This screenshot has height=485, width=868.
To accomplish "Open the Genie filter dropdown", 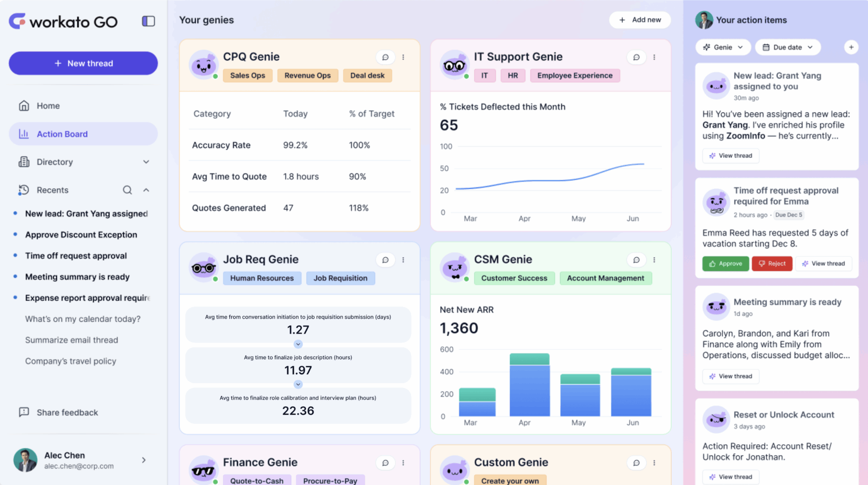I will (723, 47).
